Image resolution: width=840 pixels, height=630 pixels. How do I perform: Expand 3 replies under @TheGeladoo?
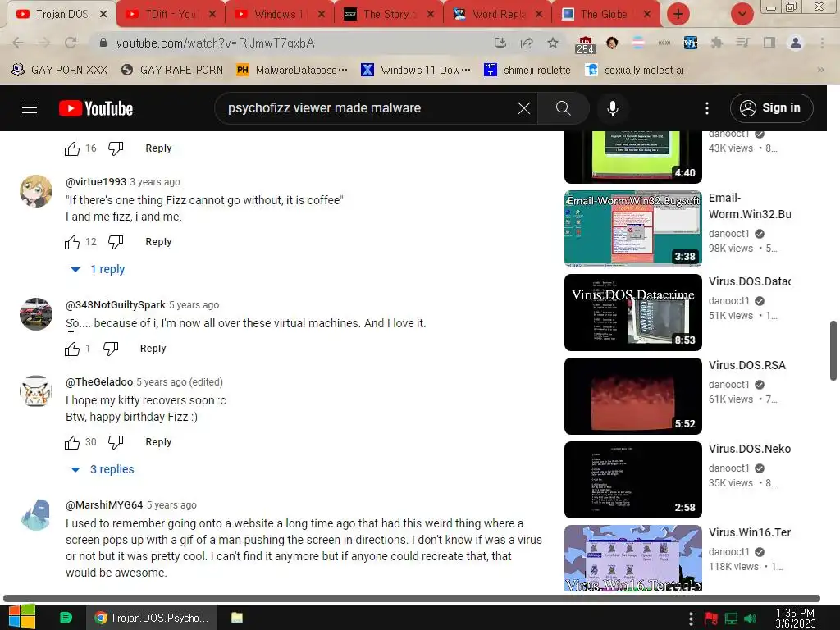tap(103, 469)
